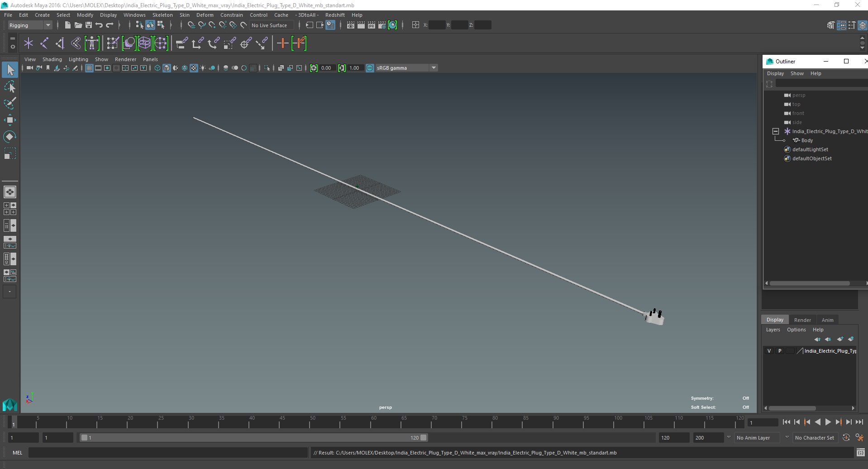Activate the Rotate tool

pyautogui.click(x=10, y=137)
